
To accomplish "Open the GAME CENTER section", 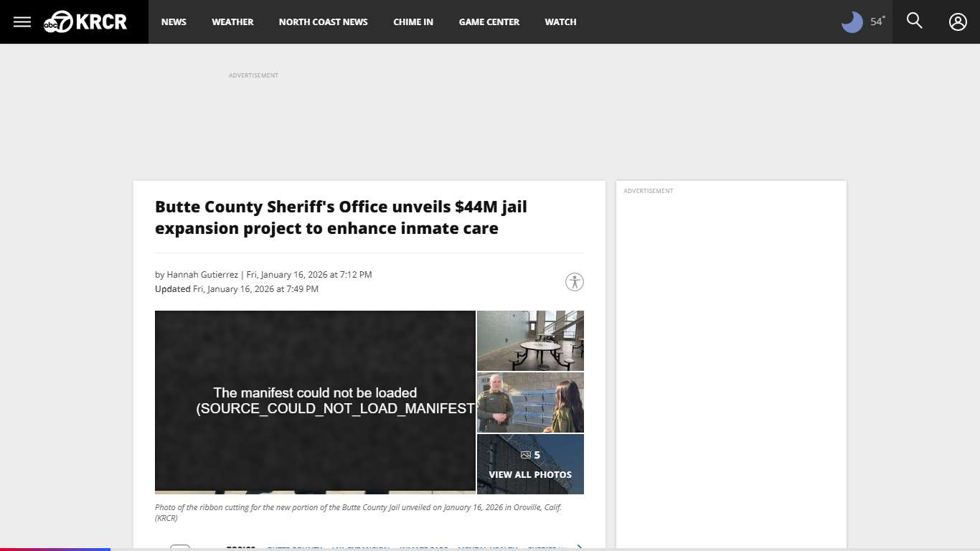I will point(489,22).
